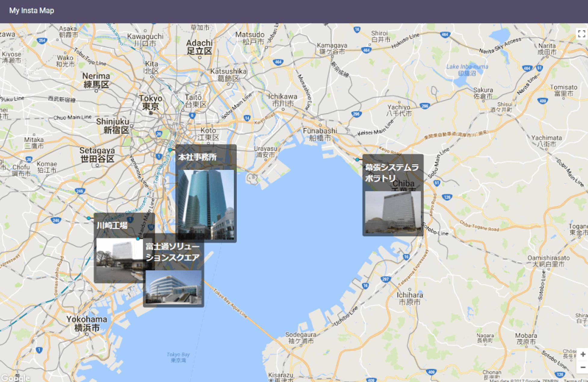Click the My Insta Map title
The height and width of the screenshot is (382, 588).
click(x=32, y=11)
